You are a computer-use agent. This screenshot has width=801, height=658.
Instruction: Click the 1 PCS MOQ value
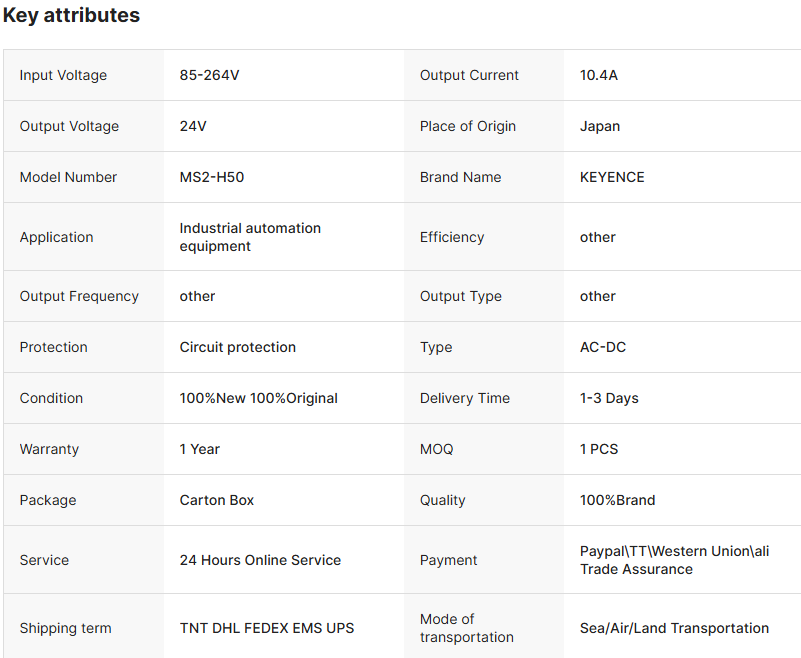point(599,449)
